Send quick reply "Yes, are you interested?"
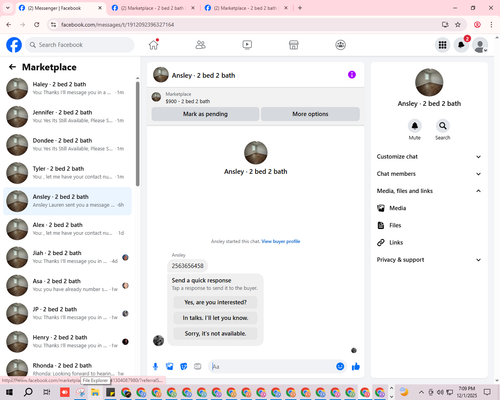Viewport: 500px width, 400px height. coord(215,302)
